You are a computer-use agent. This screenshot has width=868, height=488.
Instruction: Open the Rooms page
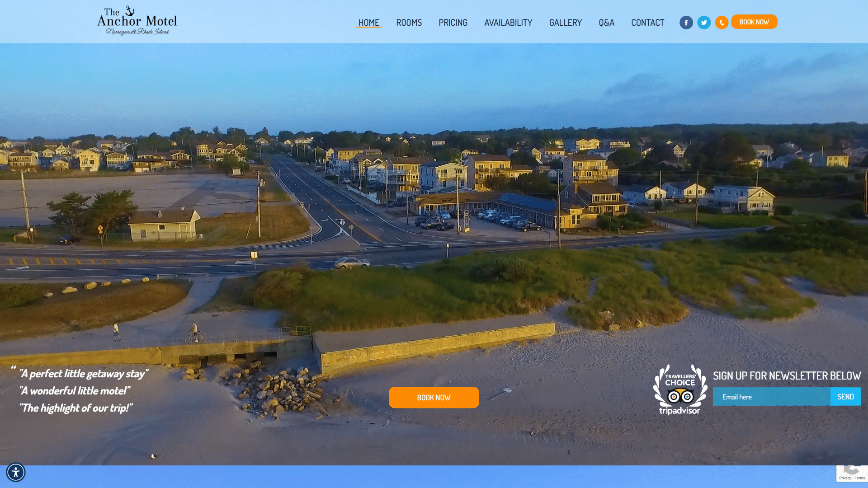click(409, 23)
